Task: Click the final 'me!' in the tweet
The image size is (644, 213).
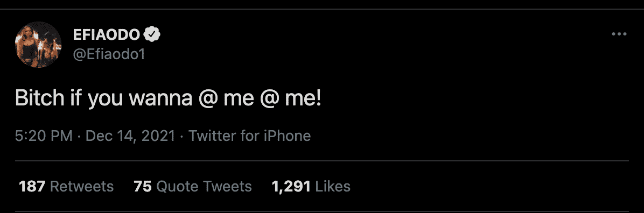Action: (303, 98)
